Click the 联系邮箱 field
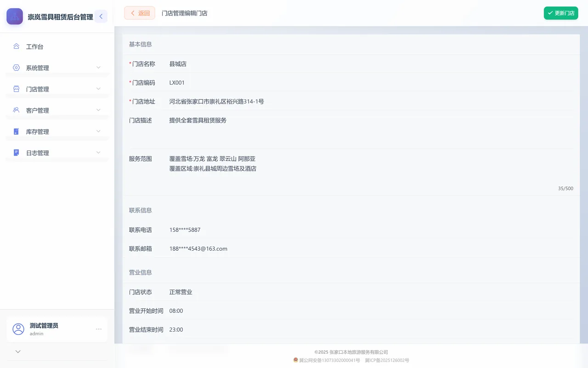The width and height of the screenshot is (588, 368). click(371, 249)
